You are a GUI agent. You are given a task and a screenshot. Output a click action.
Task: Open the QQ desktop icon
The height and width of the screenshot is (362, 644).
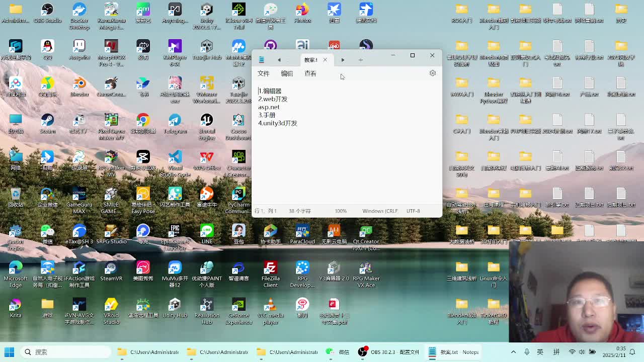(x=47, y=50)
